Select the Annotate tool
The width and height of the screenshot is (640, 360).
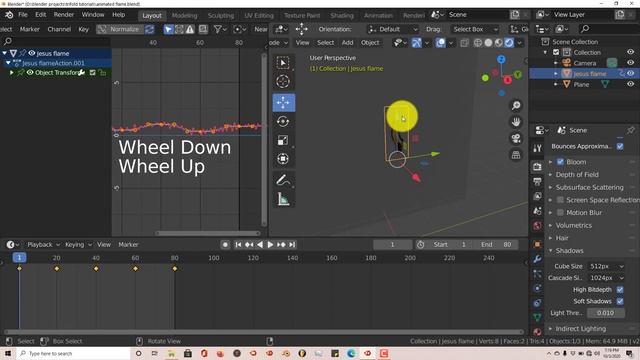[283, 180]
